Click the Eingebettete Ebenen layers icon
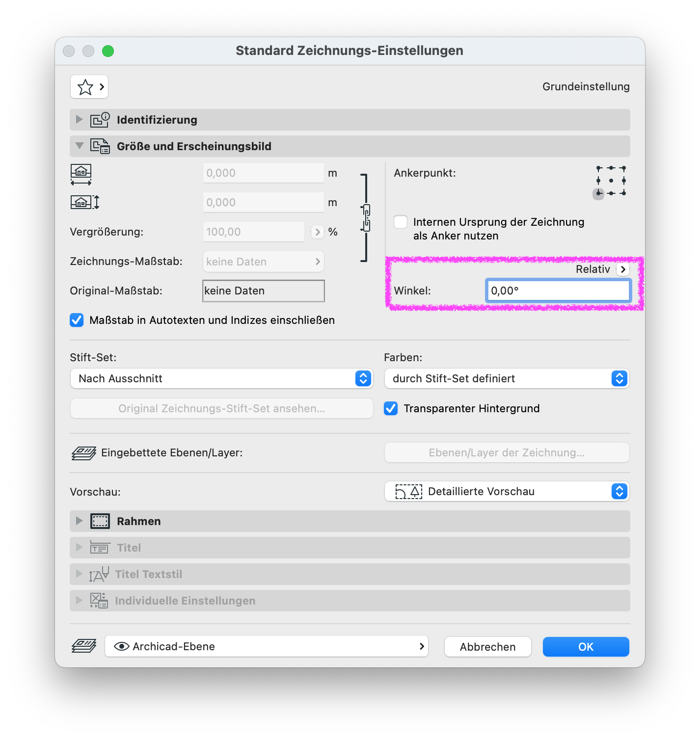Image resolution: width=700 pixels, height=740 pixels. pyautogui.click(x=84, y=453)
